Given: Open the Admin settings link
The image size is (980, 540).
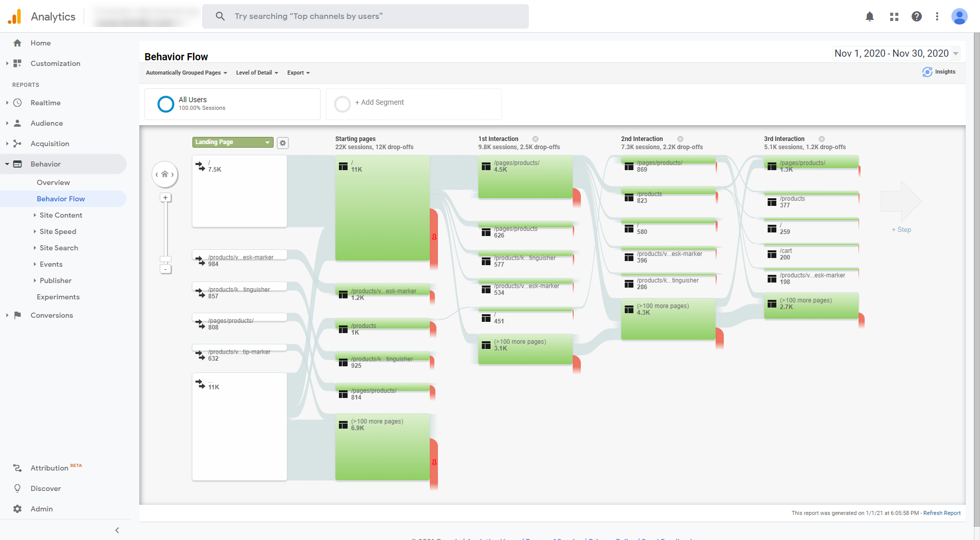Looking at the screenshot, I should tap(41, 509).
